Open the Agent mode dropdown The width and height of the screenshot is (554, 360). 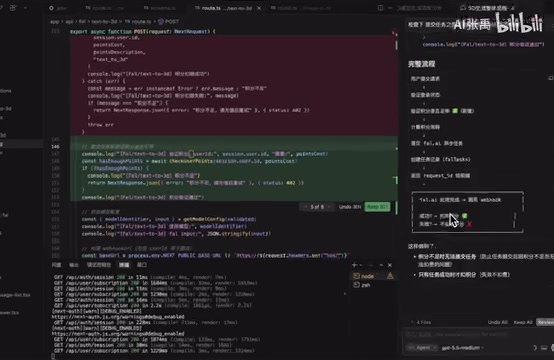coord(422,348)
